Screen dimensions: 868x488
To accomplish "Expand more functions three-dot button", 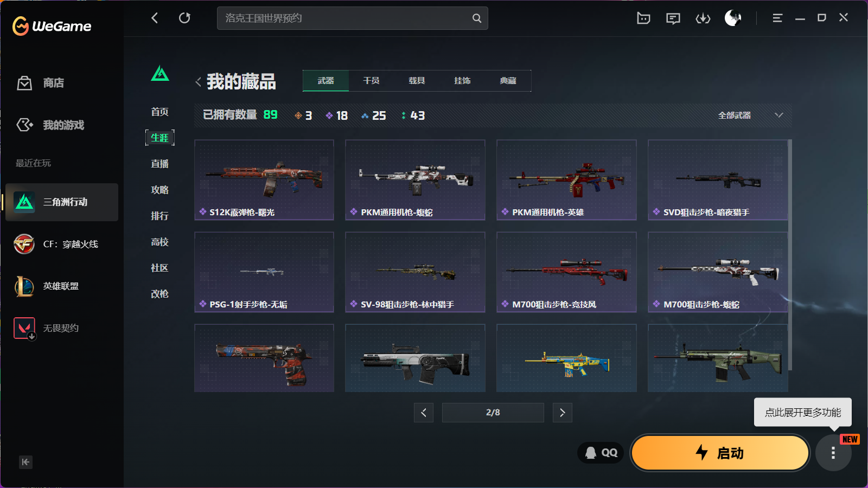I will (833, 453).
